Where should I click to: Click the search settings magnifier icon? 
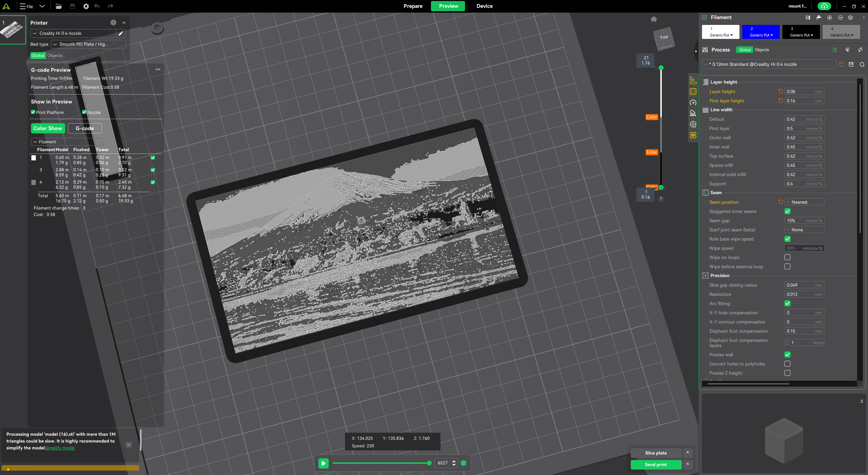[x=862, y=64]
